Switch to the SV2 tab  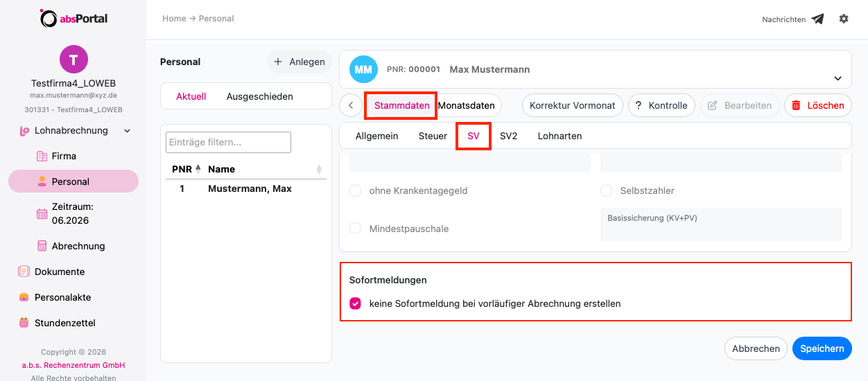coord(508,136)
